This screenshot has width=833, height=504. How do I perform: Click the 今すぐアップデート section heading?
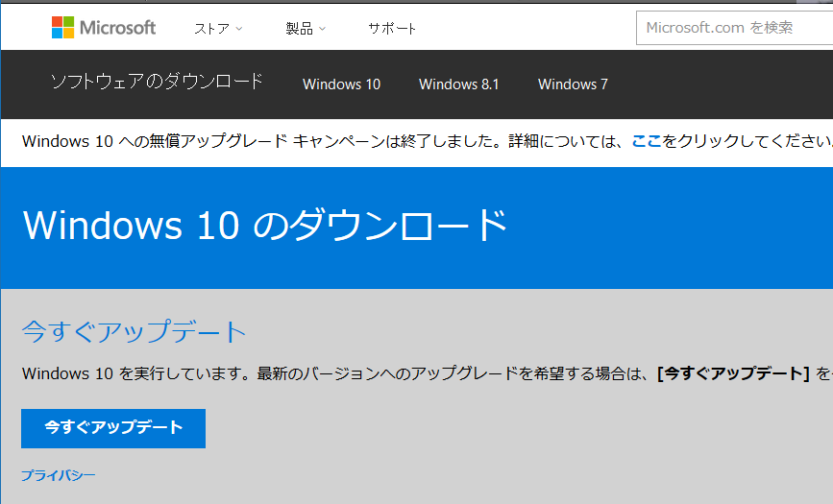(134, 331)
